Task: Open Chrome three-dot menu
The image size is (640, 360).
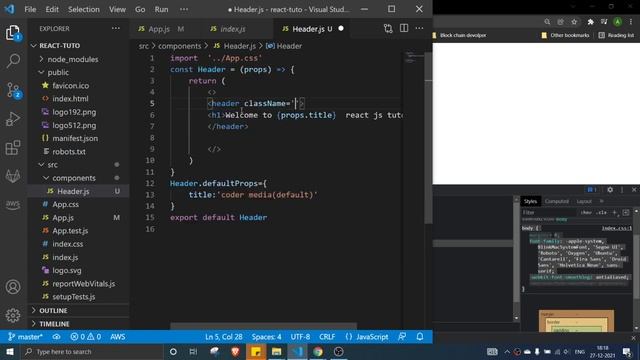Action: (x=631, y=22)
